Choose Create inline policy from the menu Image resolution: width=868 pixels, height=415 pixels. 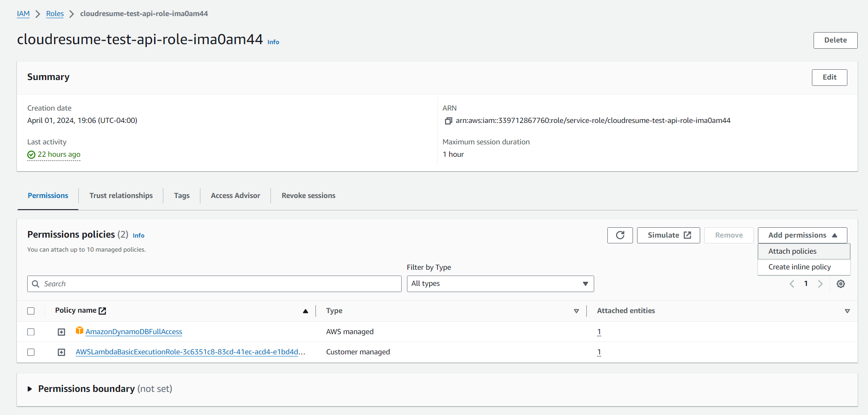click(x=804, y=267)
